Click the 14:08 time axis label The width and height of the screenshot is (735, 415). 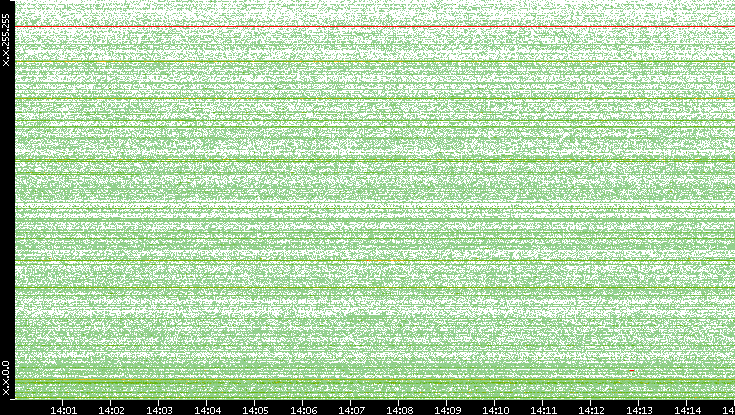399,410
